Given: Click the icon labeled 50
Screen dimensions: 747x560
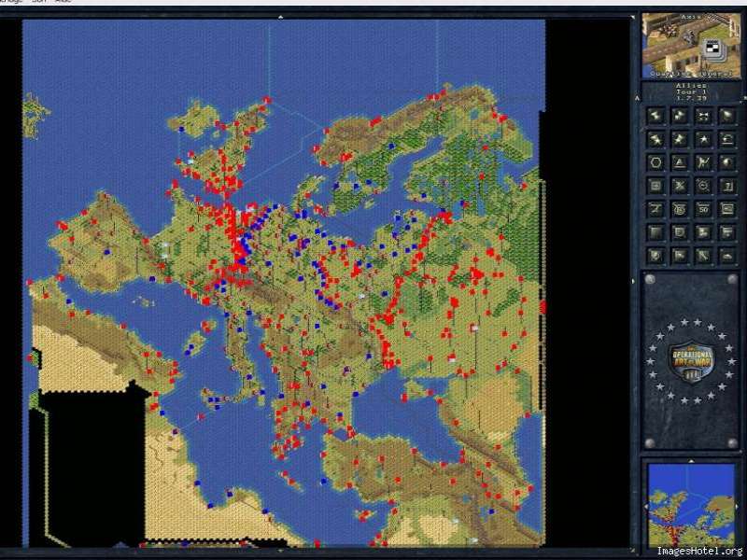Looking at the screenshot, I should click(704, 209).
